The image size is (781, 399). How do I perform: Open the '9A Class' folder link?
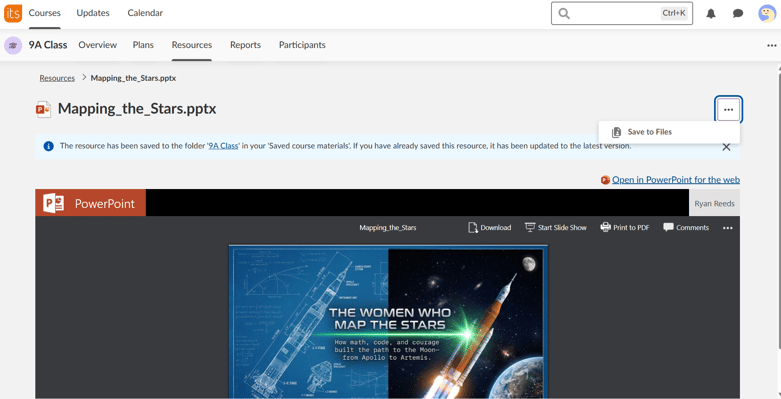223,146
